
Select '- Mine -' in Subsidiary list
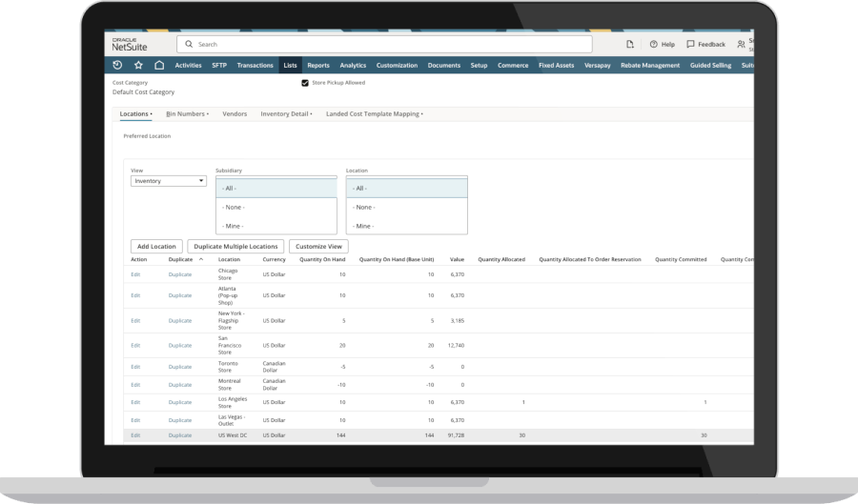(276, 226)
